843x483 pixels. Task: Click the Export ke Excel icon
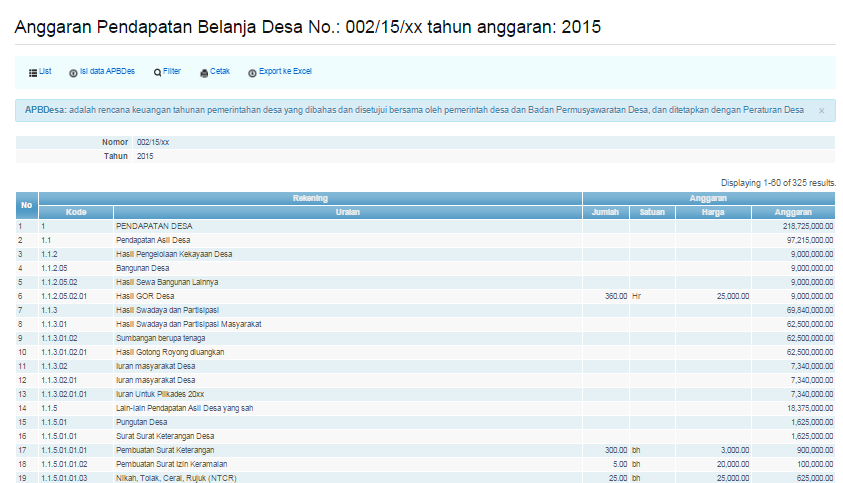coord(252,73)
